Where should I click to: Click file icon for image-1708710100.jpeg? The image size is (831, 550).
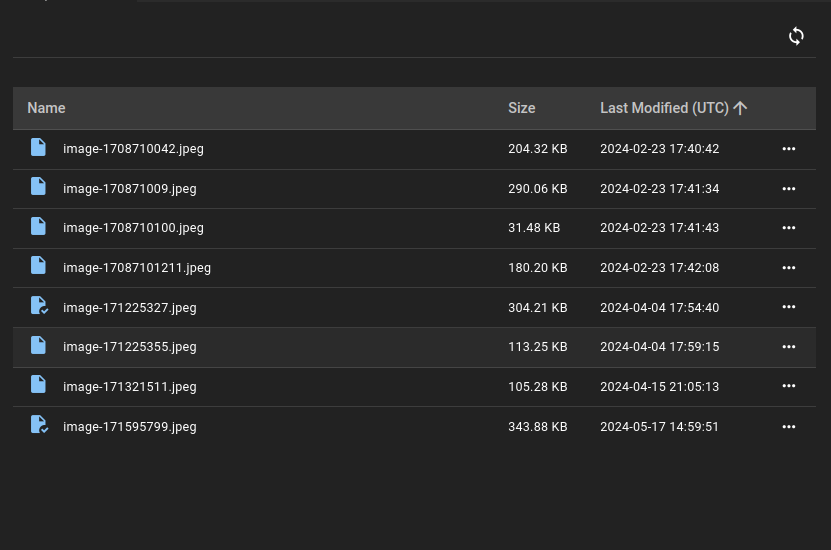(38, 226)
